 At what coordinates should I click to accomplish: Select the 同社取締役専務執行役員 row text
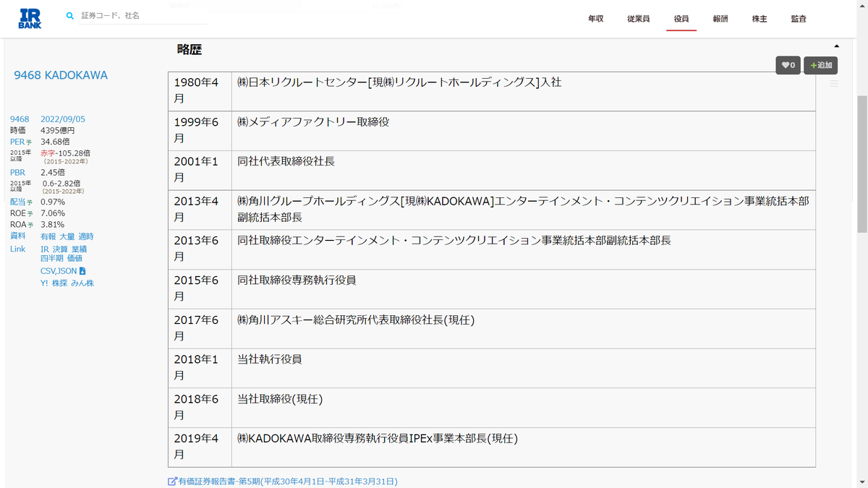pos(297,280)
